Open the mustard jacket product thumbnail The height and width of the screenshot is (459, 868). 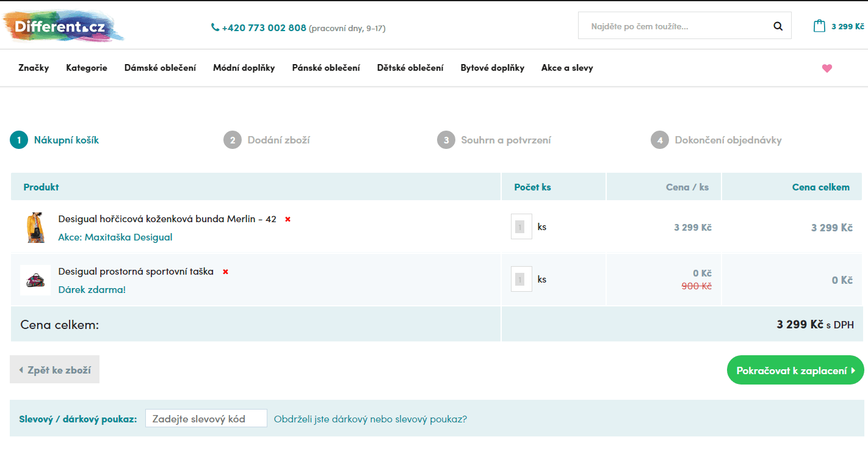[x=35, y=228]
